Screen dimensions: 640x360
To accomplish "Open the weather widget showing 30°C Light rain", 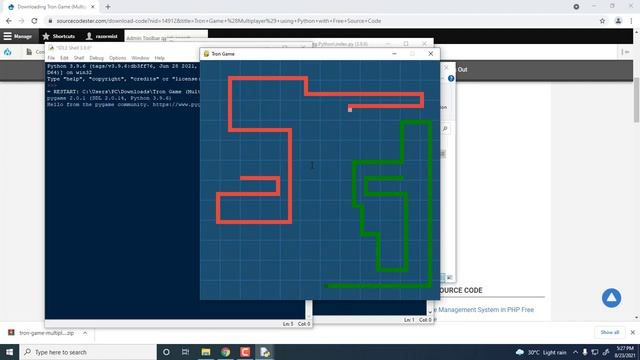I will (x=541, y=352).
